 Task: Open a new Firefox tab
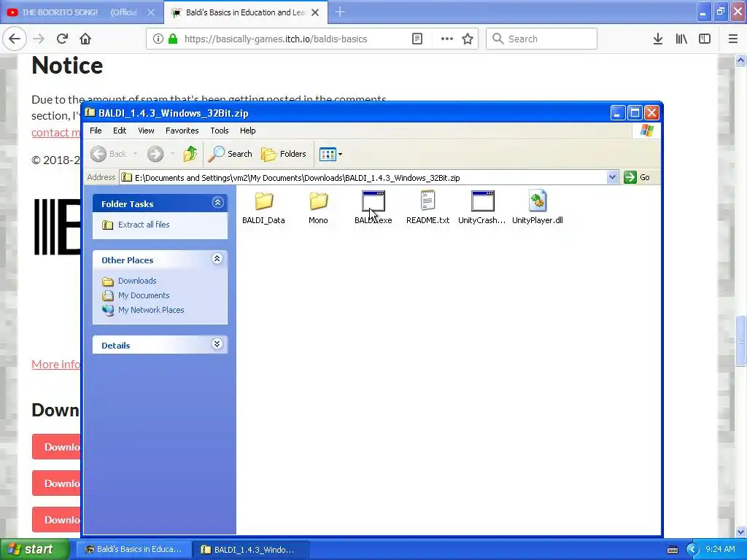[x=340, y=12]
